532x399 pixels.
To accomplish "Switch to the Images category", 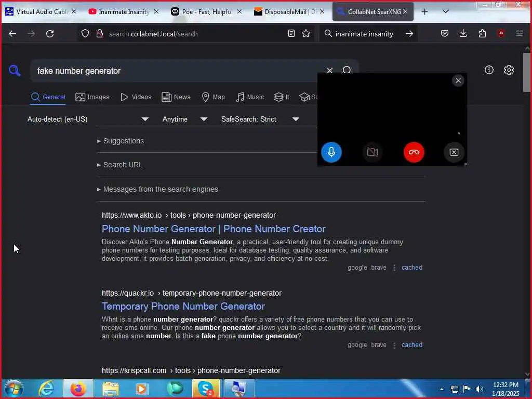I will [92, 97].
